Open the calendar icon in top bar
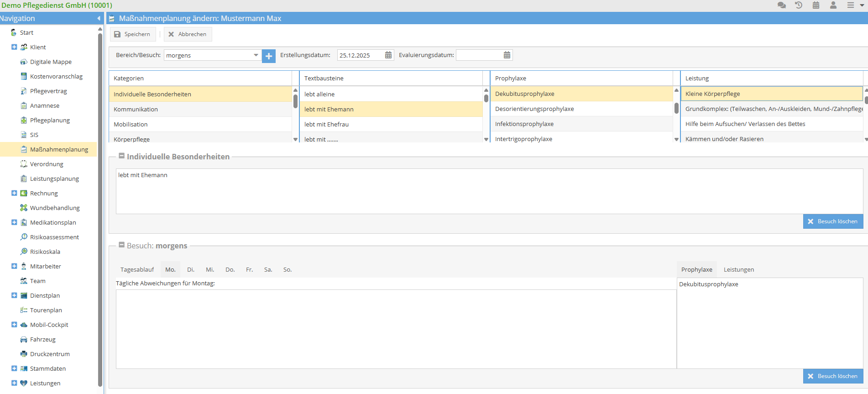Image resolution: width=868 pixels, height=394 pixels. [x=816, y=5]
